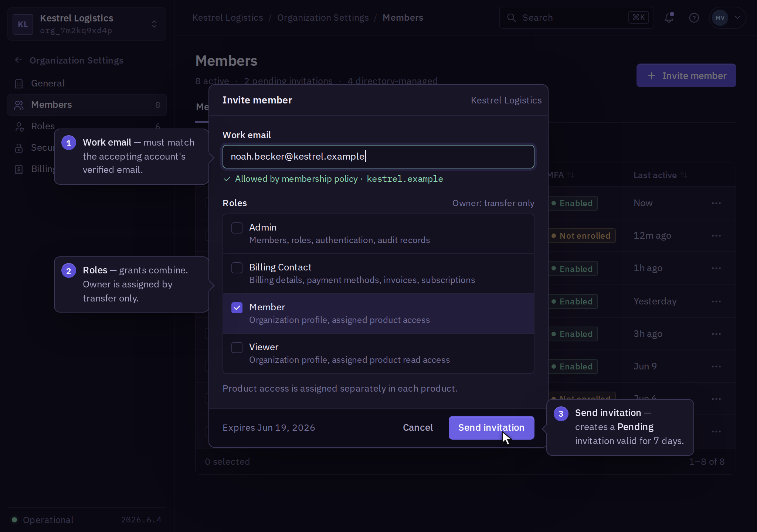Viewport: 757px width, 532px height.
Task: Click into the Work email field
Action: pyautogui.click(x=378, y=157)
